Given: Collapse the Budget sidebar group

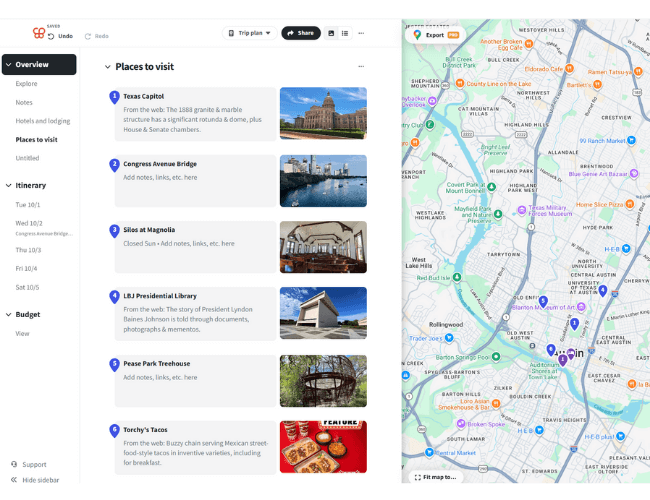Looking at the screenshot, I should tap(8, 314).
